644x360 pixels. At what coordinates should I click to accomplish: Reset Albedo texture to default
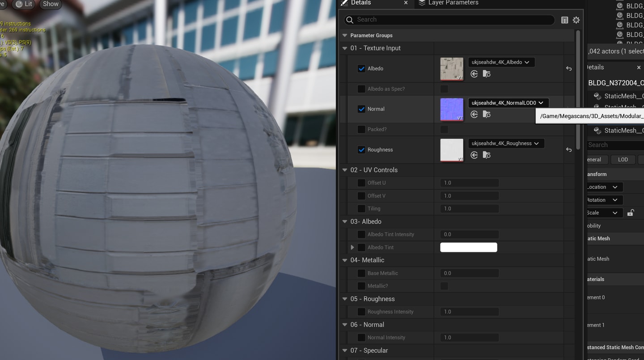568,68
